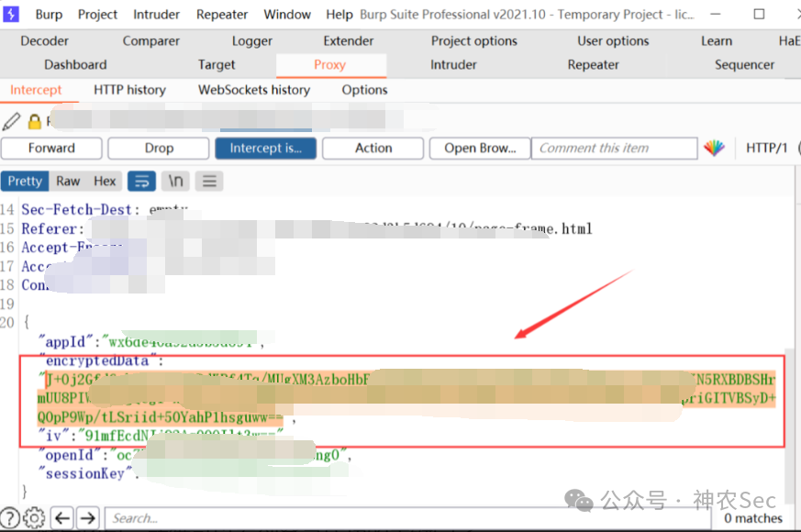
Task: Toggle show non-printable characters \n button
Action: point(175,182)
